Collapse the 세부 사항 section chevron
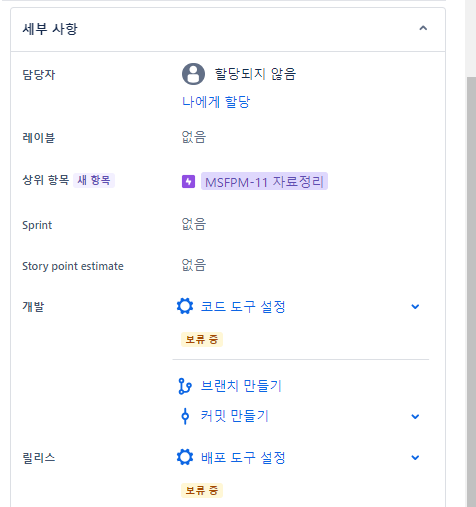Viewport: 476px width, 507px height. 423,28
